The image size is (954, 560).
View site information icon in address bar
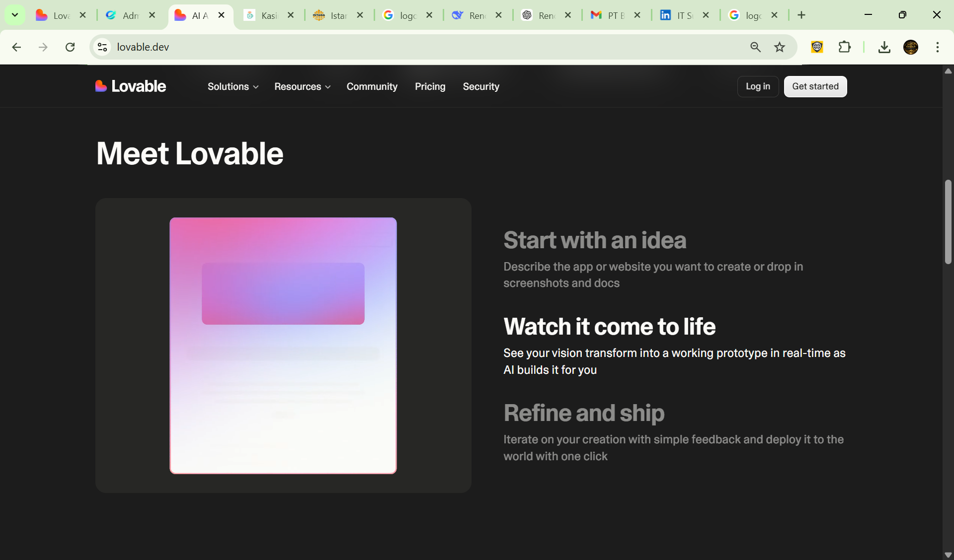102,47
